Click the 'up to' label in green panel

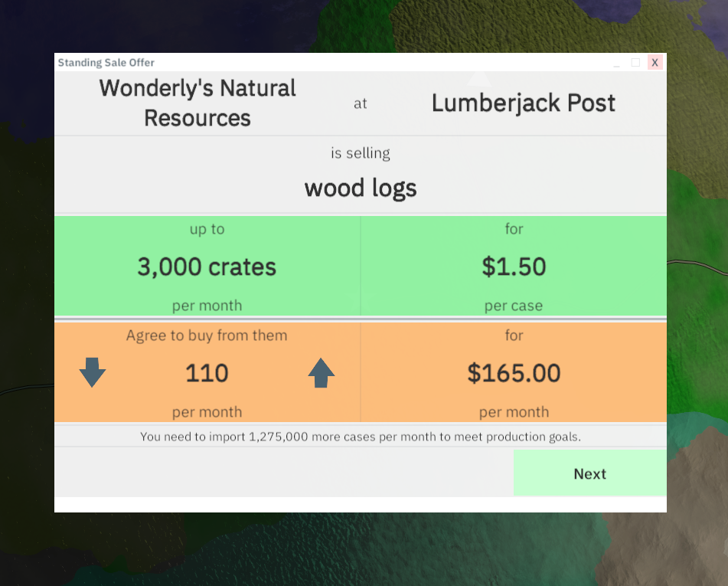[207, 229]
